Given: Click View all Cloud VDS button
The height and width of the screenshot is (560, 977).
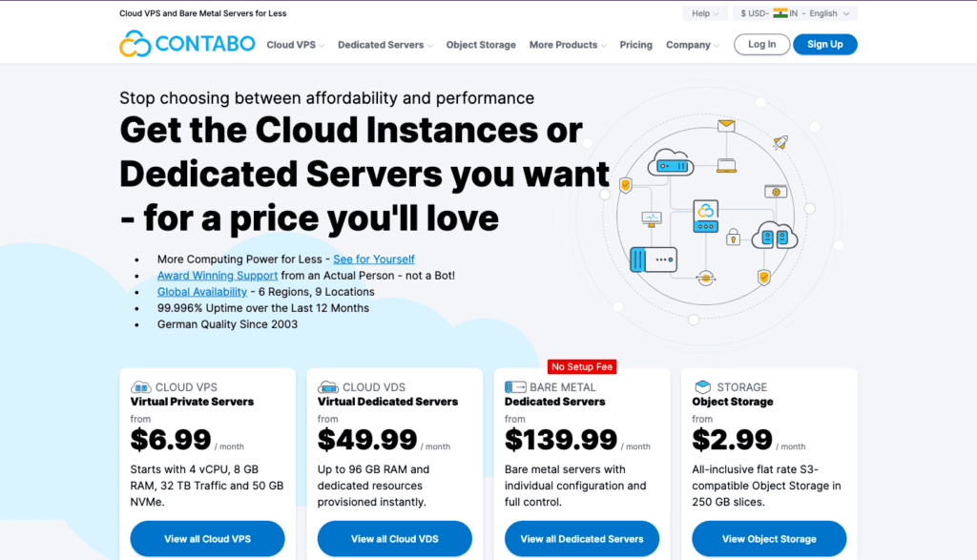Looking at the screenshot, I should (x=395, y=539).
